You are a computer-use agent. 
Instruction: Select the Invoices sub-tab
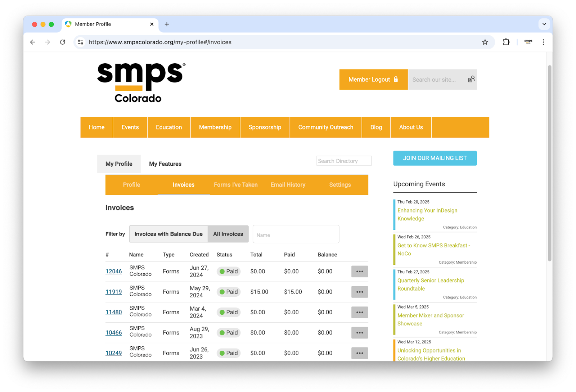coord(184,185)
